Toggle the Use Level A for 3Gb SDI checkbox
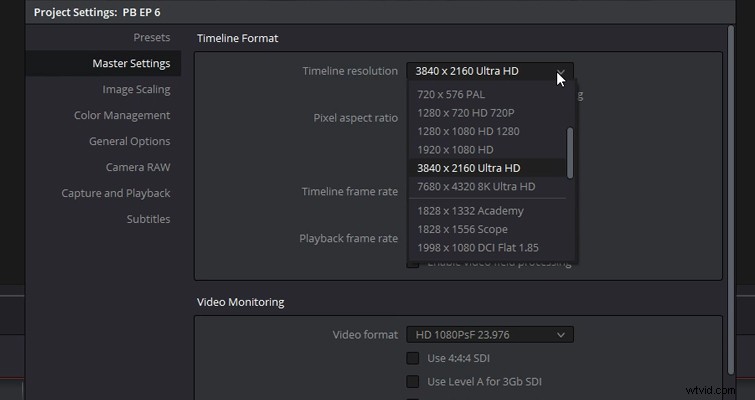Screen dimensions: 755x400 [x=413, y=382]
